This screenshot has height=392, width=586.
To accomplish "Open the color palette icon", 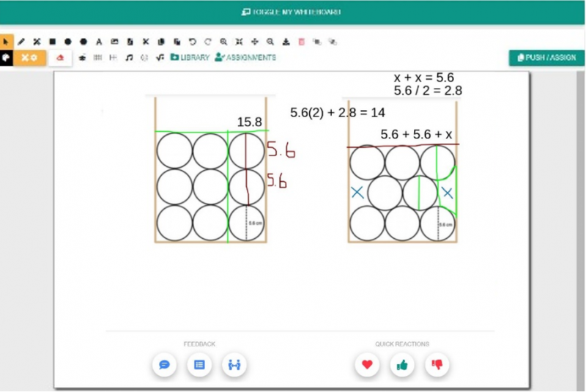I will tap(7, 58).
